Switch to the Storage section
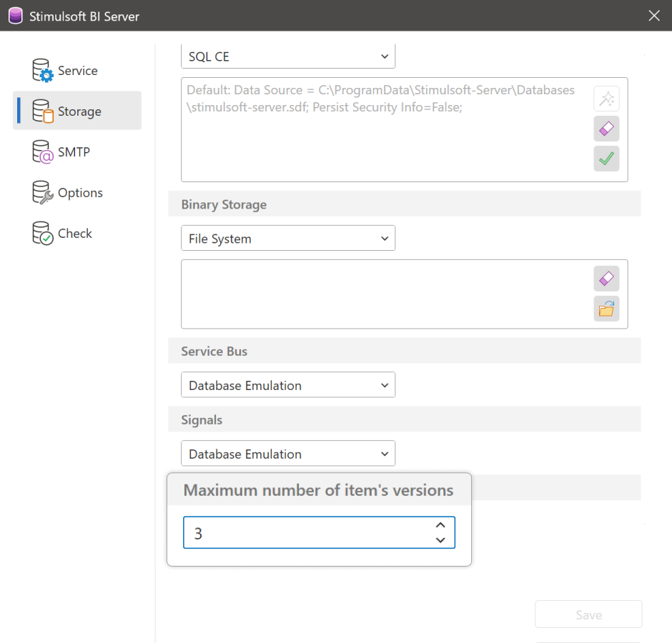The image size is (672, 643). (77, 111)
